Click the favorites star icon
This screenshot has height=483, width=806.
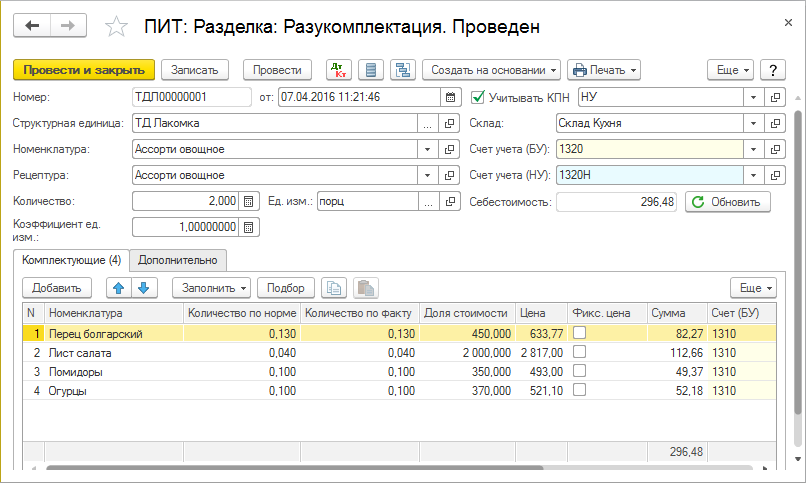coord(117,27)
